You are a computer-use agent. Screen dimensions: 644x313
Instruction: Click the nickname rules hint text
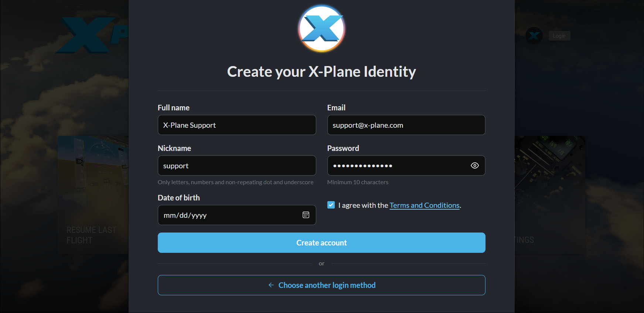[235, 182]
